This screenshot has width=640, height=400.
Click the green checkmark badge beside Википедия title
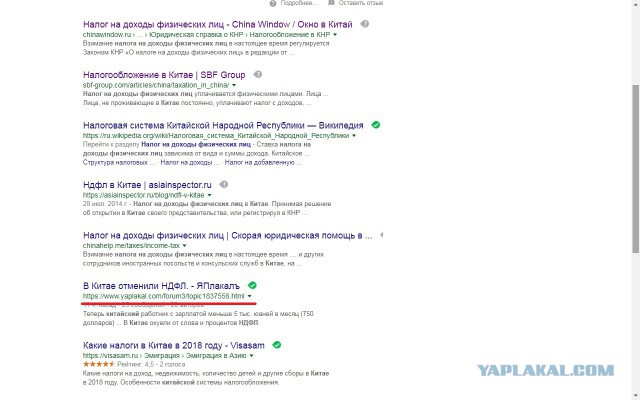point(376,125)
